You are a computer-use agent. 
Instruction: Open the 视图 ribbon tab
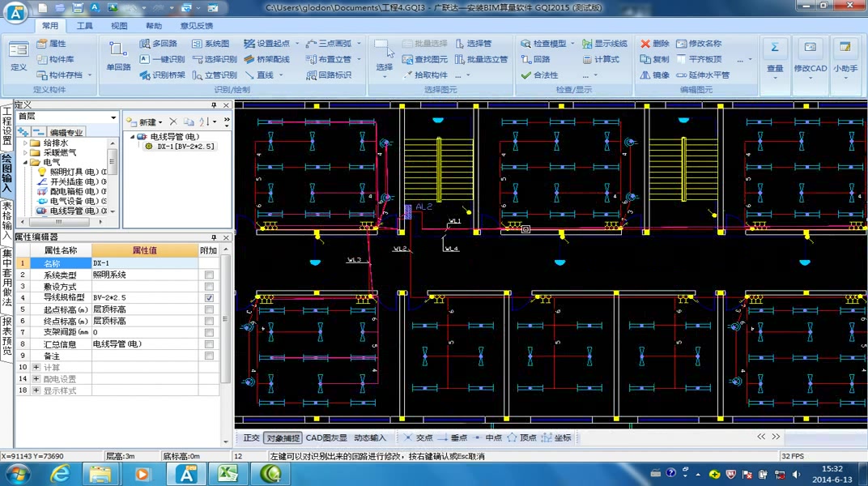click(x=119, y=25)
